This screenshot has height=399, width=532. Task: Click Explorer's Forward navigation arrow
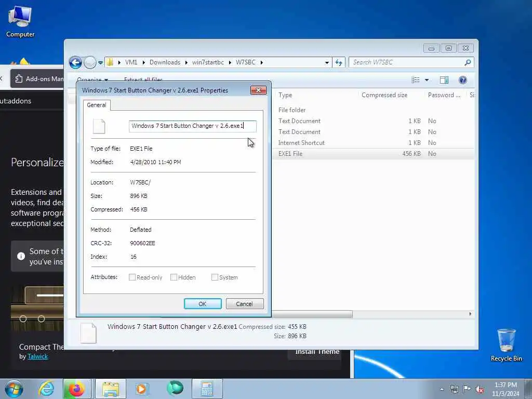[90, 62]
